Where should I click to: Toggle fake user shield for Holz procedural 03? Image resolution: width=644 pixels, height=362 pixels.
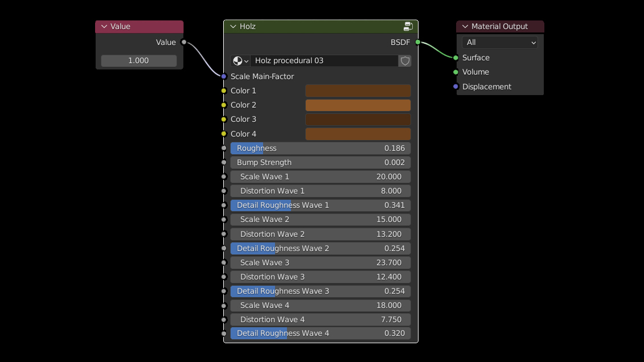(405, 61)
